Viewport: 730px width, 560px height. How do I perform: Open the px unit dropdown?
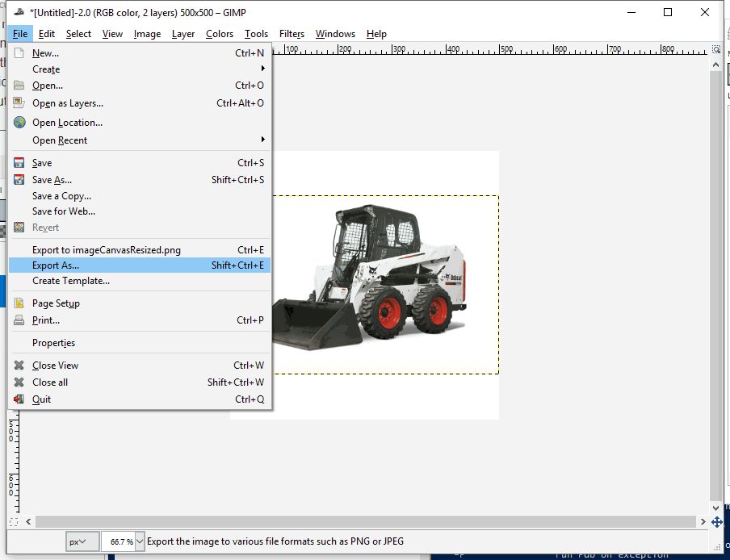pos(82,541)
